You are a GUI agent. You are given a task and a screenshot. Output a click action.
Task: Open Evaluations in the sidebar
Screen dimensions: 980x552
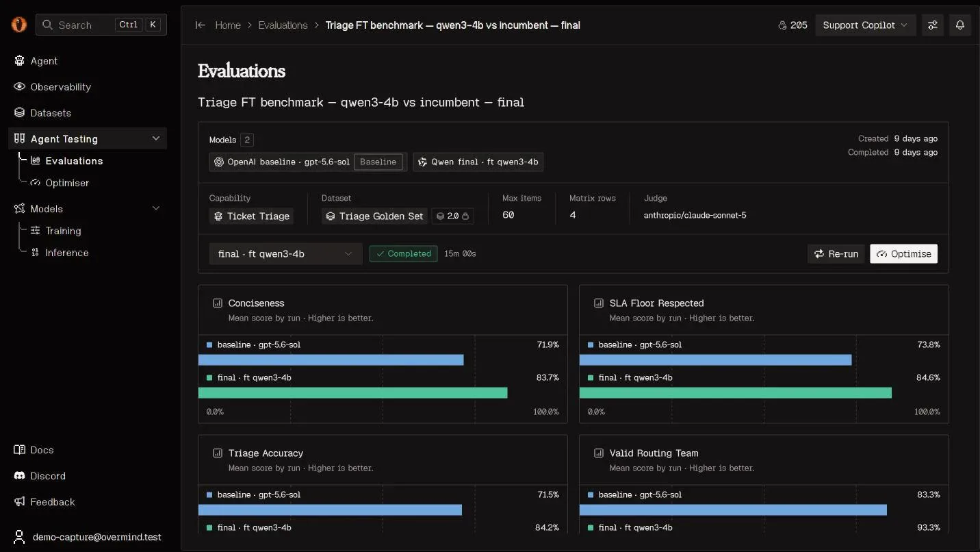(x=74, y=161)
